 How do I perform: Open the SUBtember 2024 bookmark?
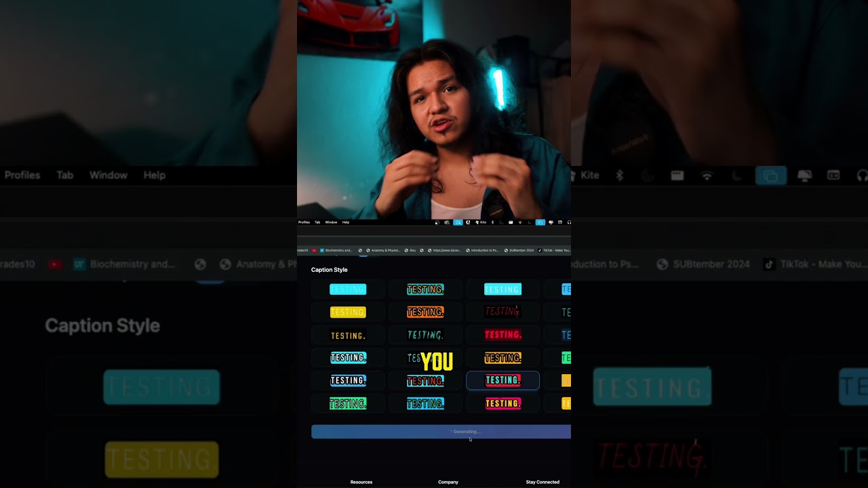click(519, 250)
